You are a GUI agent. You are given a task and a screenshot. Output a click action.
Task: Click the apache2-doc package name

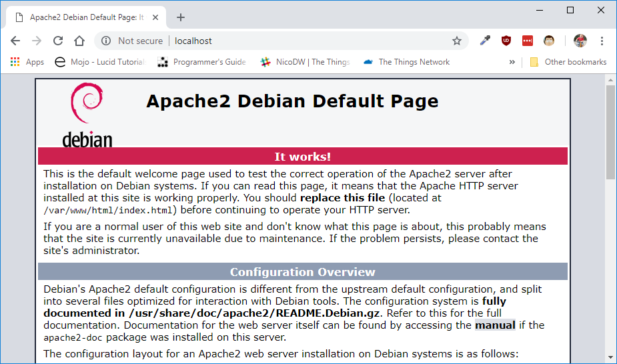coord(73,337)
